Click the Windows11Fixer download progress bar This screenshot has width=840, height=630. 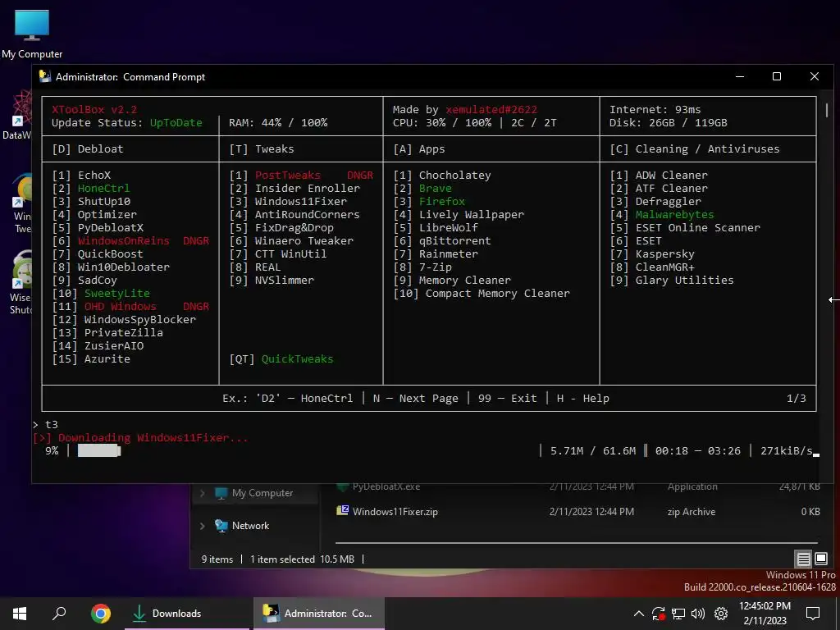pyautogui.click(x=99, y=451)
